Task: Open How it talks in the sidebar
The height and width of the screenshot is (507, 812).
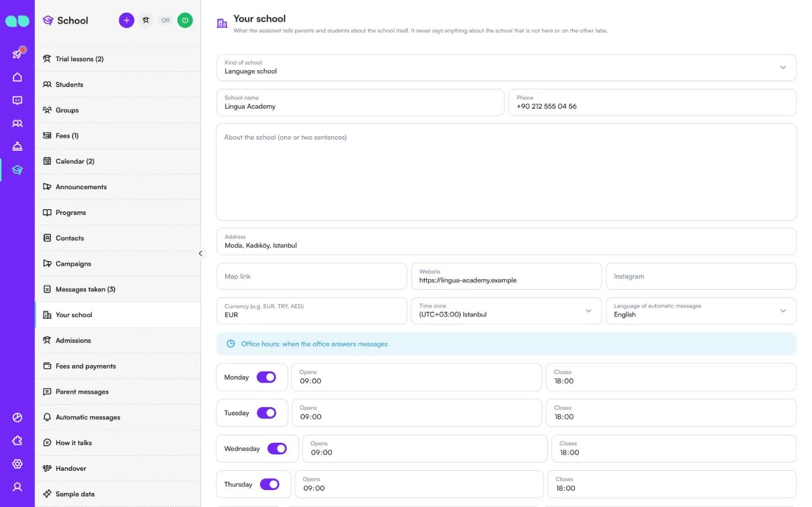Action: click(x=118, y=443)
